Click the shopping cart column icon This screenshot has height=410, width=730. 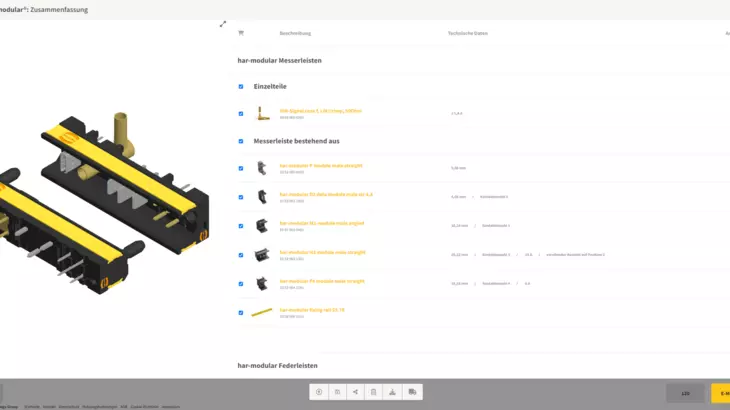241,33
